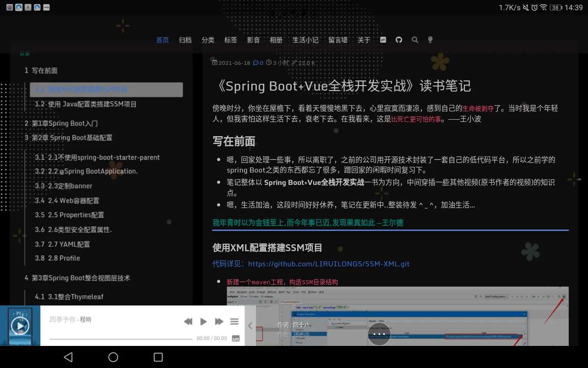The height and width of the screenshot is (368, 588).
Task: Open the GitHub icon in navigation bar
Action: (x=399, y=40)
